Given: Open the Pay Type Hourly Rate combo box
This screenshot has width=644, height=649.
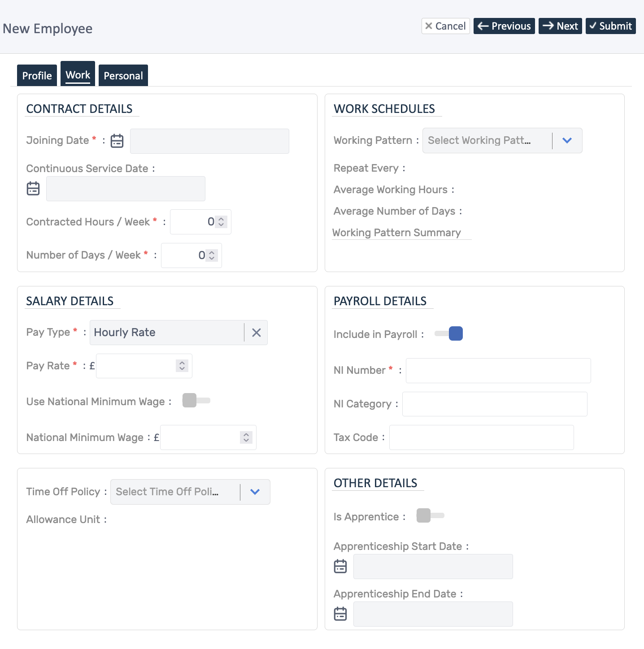Looking at the screenshot, I should pyautogui.click(x=167, y=333).
